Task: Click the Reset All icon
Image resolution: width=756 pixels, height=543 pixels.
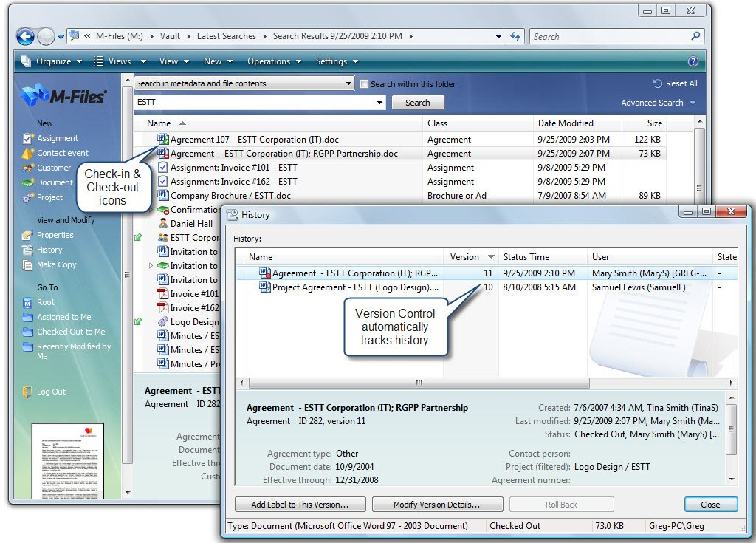Action: click(x=658, y=83)
